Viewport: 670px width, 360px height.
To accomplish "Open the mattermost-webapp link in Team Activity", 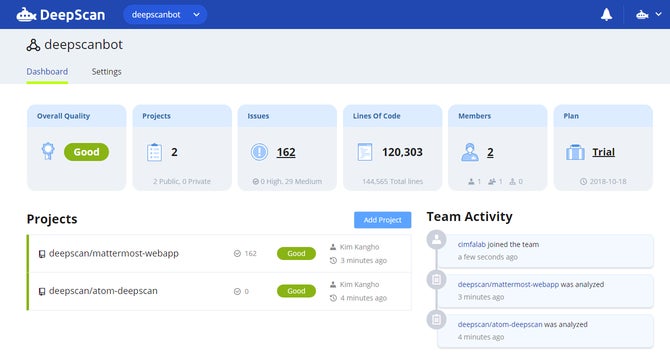I will click(x=508, y=284).
